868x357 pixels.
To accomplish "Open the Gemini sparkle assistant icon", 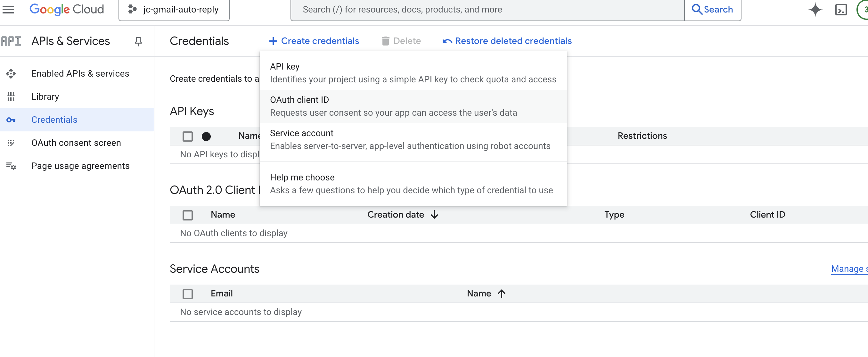I will [815, 9].
